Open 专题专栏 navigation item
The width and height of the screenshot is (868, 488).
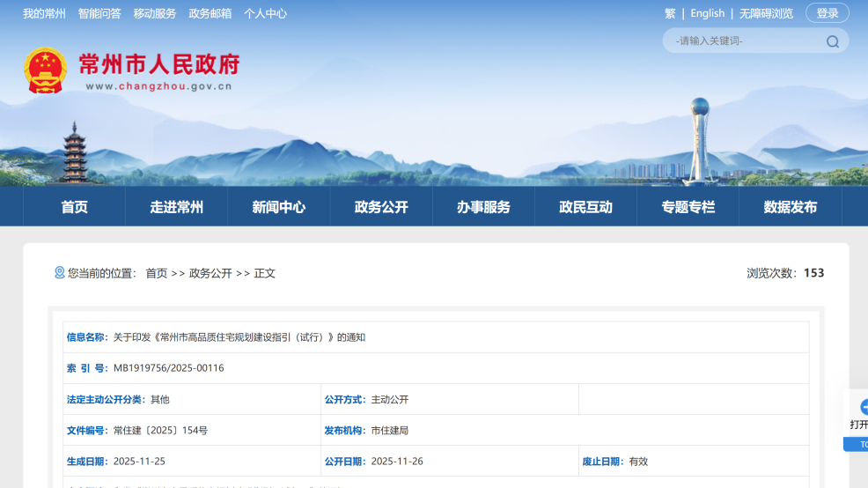688,207
